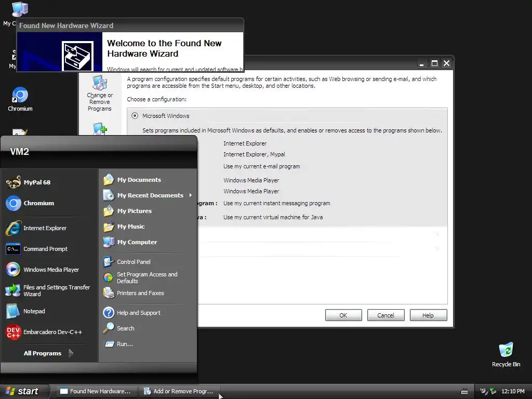Click "Use my current e-mail program" text
532x399 pixels.
pyautogui.click(x=262, y=166)
